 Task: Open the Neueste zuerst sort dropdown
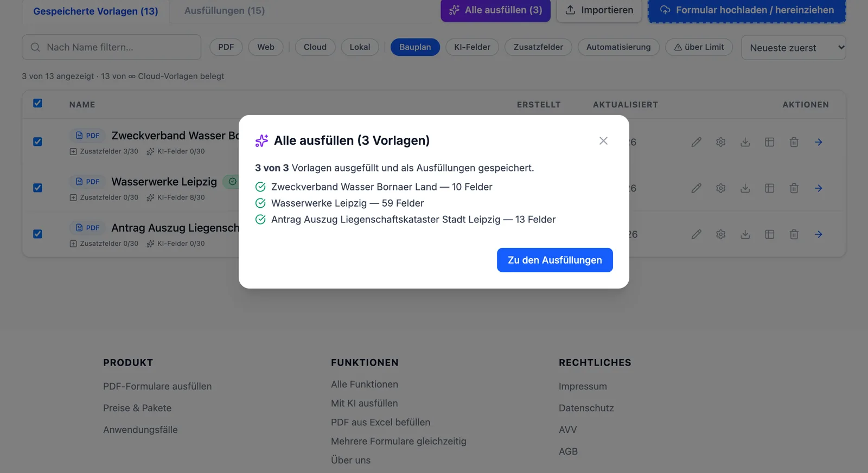click(794, 48)
